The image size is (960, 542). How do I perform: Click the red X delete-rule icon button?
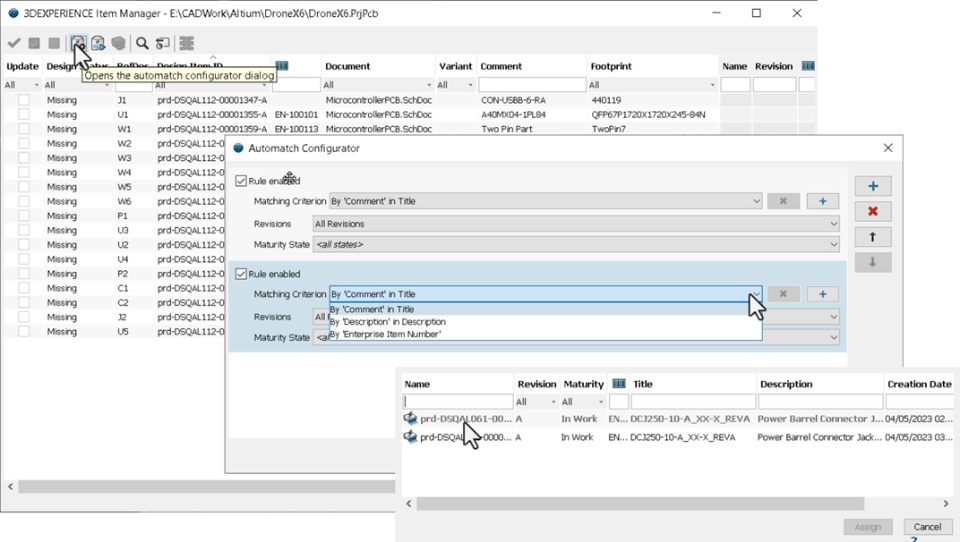click(873, 211)
